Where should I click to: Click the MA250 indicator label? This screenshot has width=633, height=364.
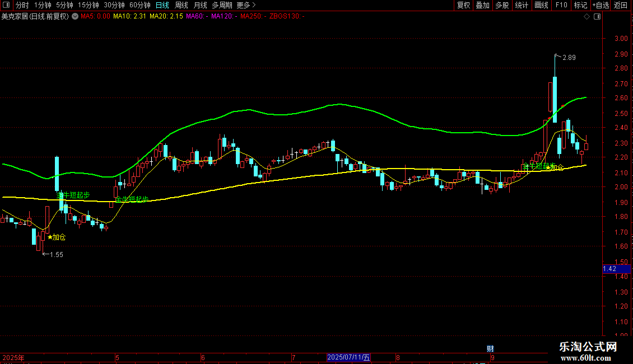click(253, 17)
